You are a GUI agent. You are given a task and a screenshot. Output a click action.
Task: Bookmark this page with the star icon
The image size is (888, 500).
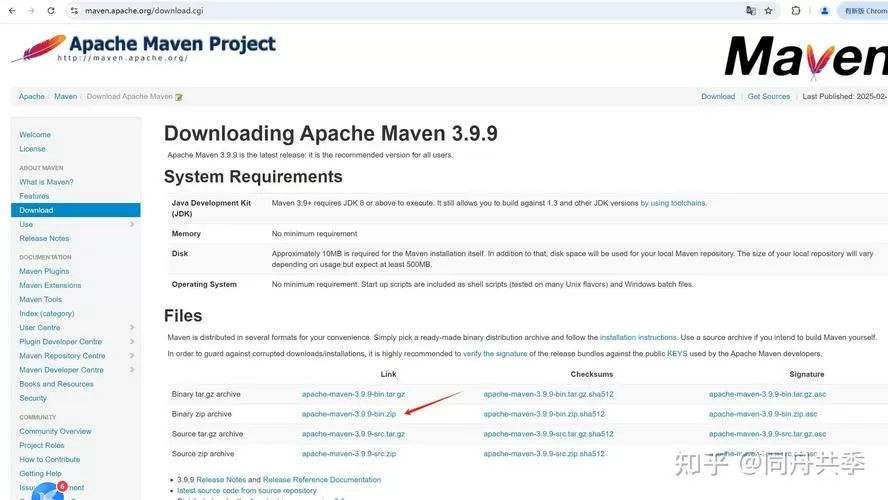tap(769, 11)
